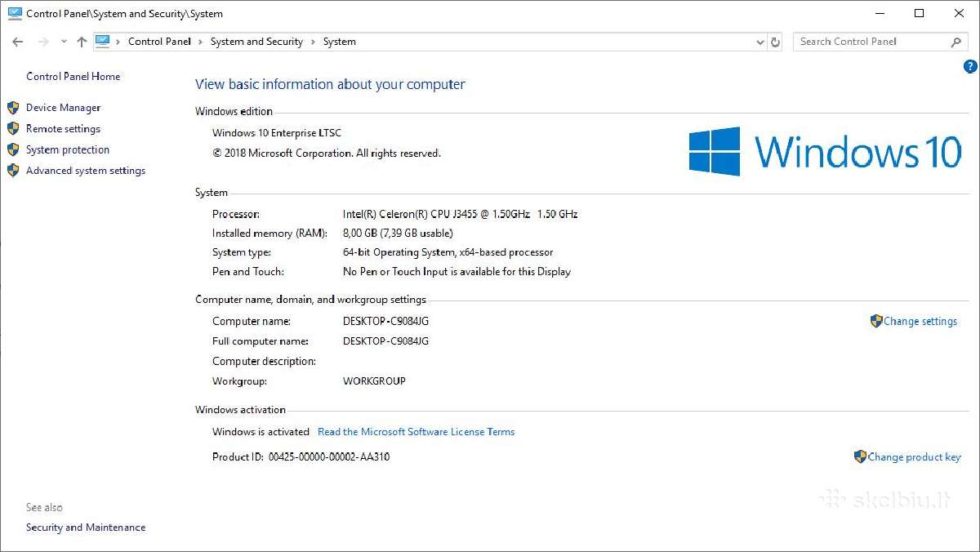Navigate to the System and Security breadcrumb

click(256, 42)
